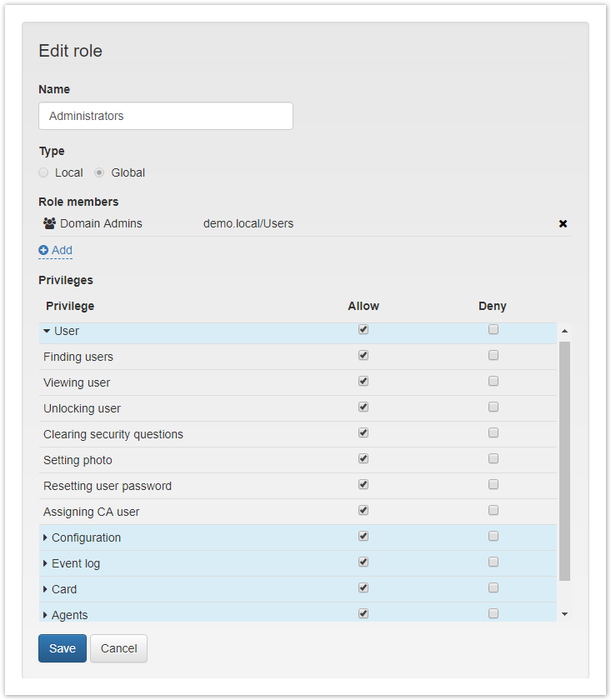Check Deny for Unlocking user
611x700 pixels.
(493, 407)
